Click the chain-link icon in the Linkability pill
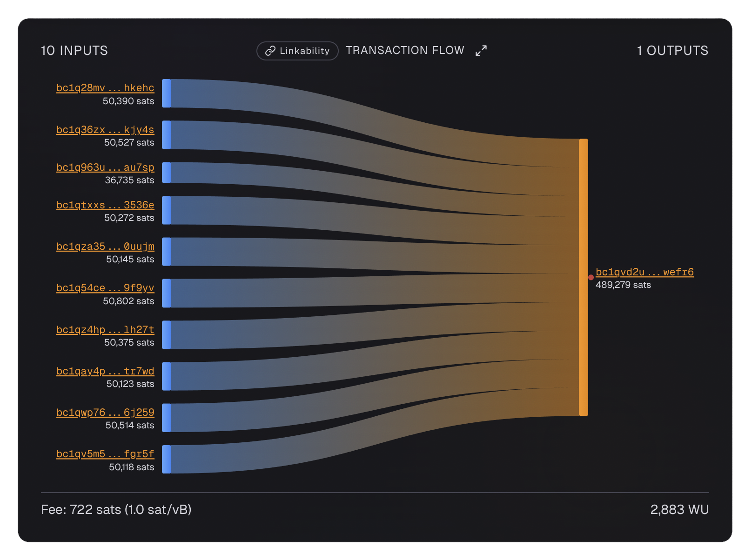This screenshot has height=560, width=752. (270, 51)
